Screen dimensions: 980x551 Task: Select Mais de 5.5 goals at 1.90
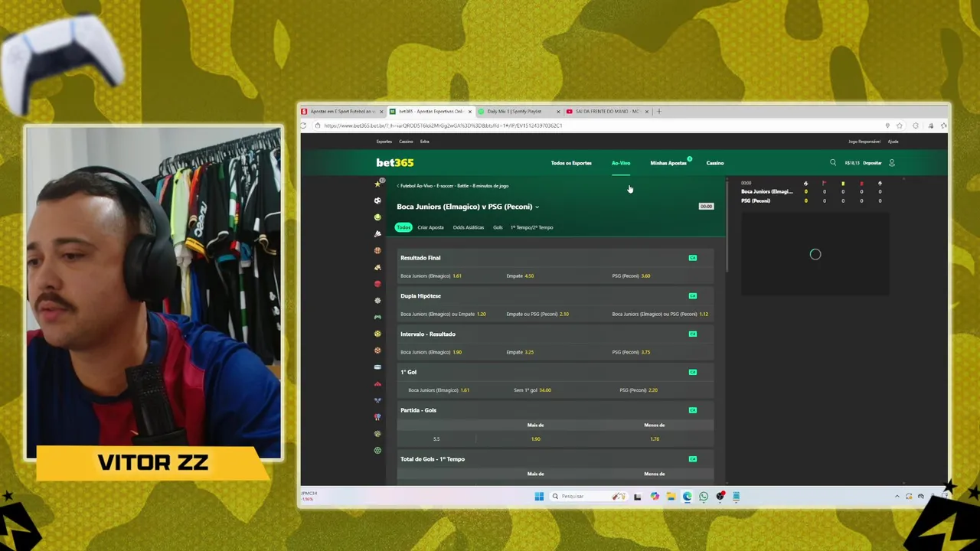pos(536,439)
